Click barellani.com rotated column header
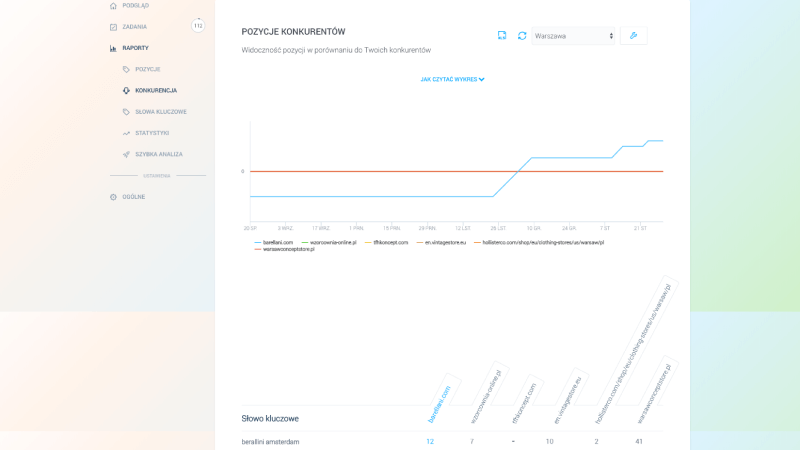This screenshot has height=450, width=800. pyautogui.click(x=439, y=405)
